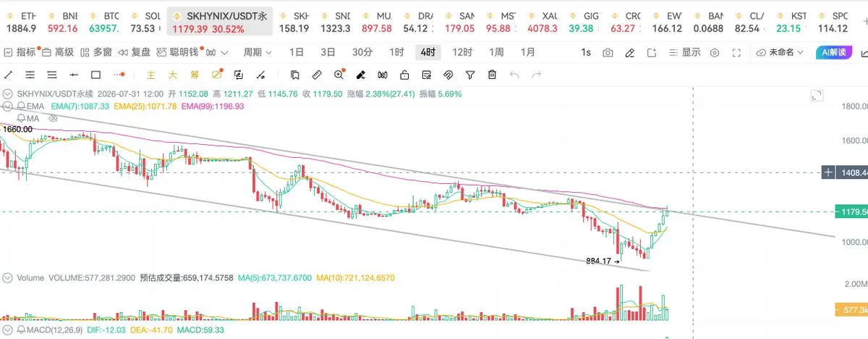Click the EMA(7):1087.33 value
This screenshot has width=868, height=339.
pos(80,106)
